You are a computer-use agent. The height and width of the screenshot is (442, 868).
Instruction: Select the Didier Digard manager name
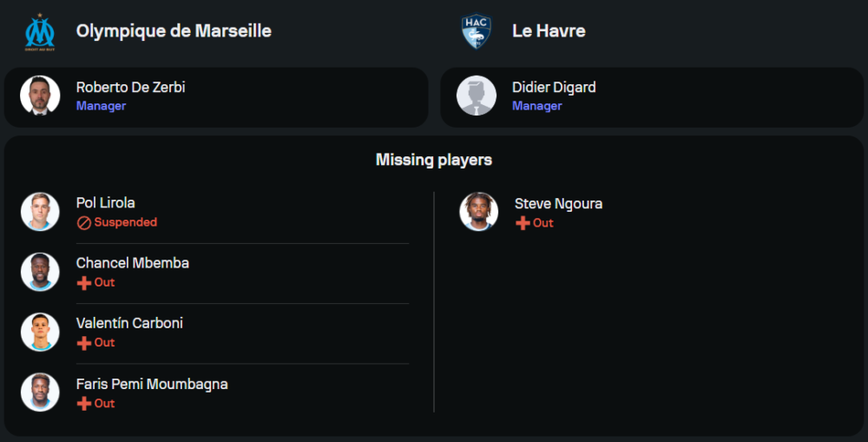click(554, 87)
